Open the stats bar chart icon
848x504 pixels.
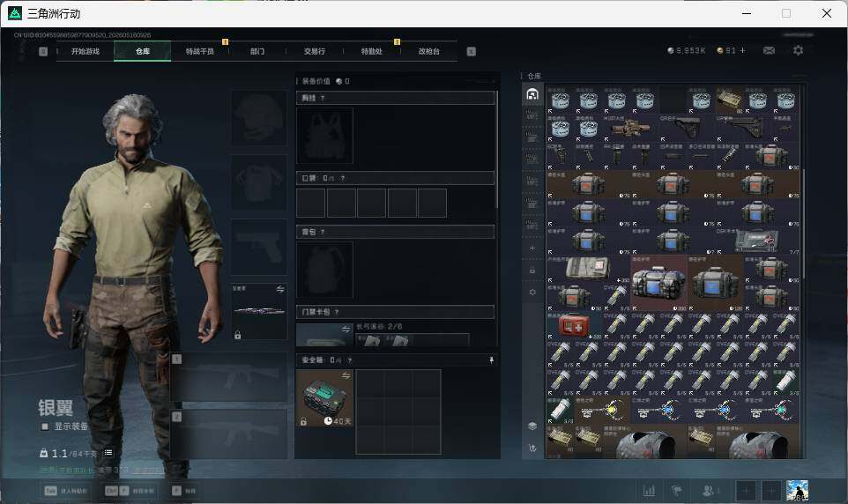(649, 491)
